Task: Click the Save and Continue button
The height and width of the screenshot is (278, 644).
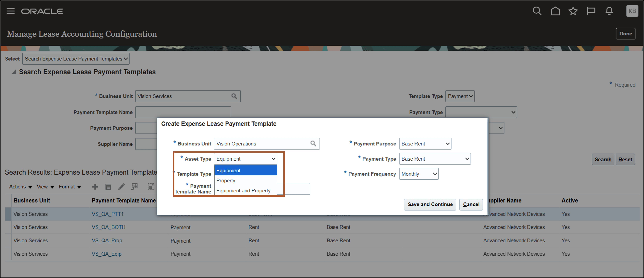Action: (430, 204)
